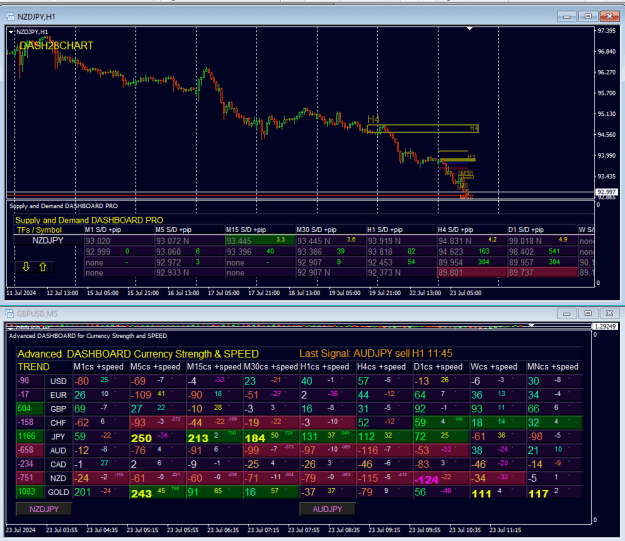Click the NZDJPY,H1 window title icon
Viewport: 625px width, 541px height.
[10, 16]
